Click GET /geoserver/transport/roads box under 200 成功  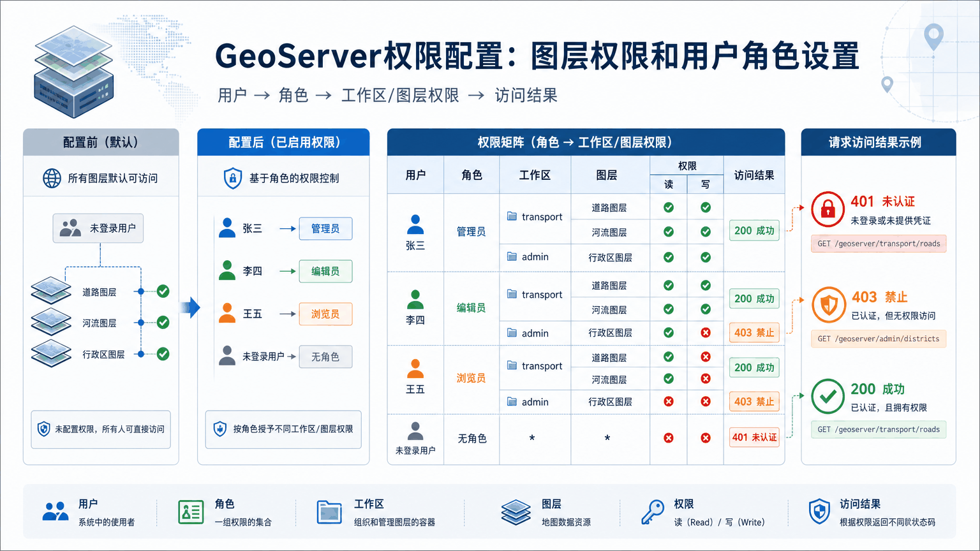tap(879, 429)
